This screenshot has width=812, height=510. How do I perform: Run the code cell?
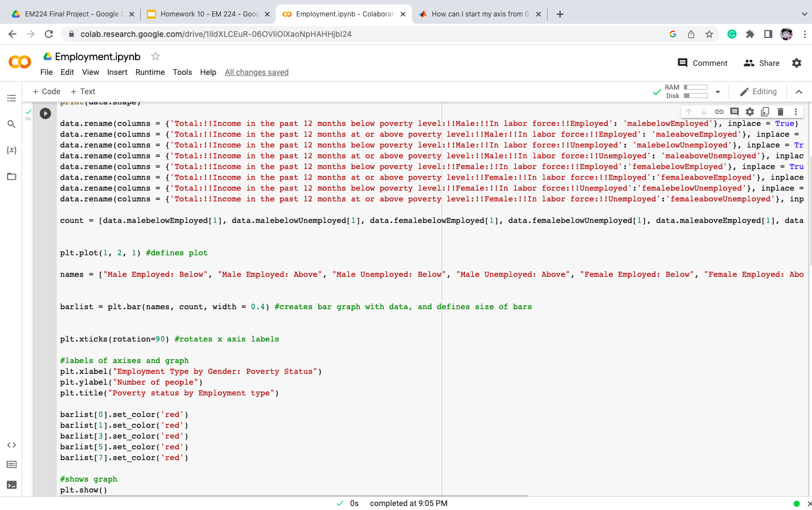click(x=45, y=113)
